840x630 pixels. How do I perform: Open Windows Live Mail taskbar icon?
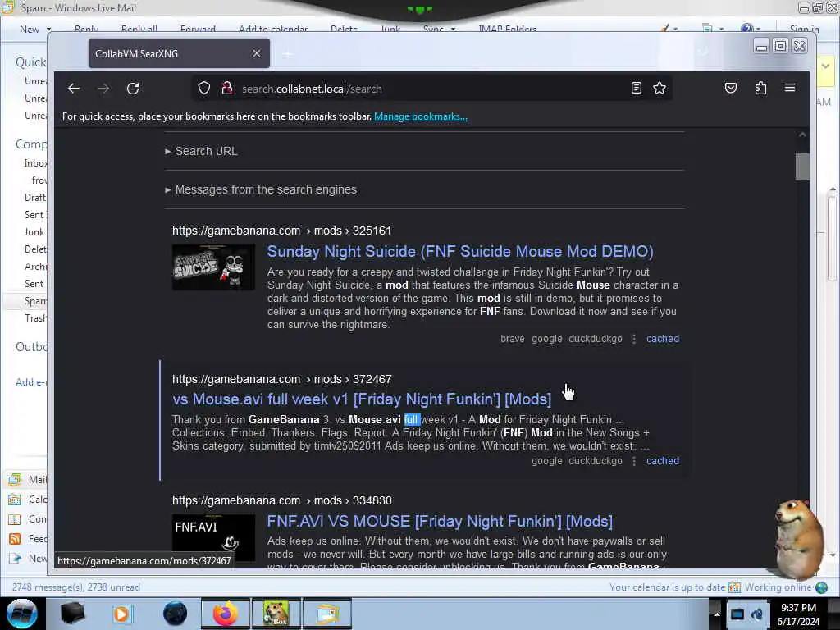click(x=327, y=614)
